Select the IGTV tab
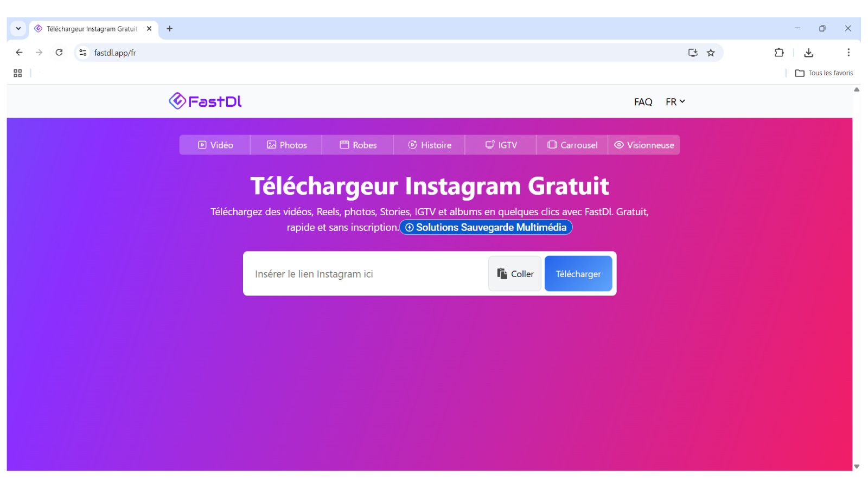 [x=501, y=145]
